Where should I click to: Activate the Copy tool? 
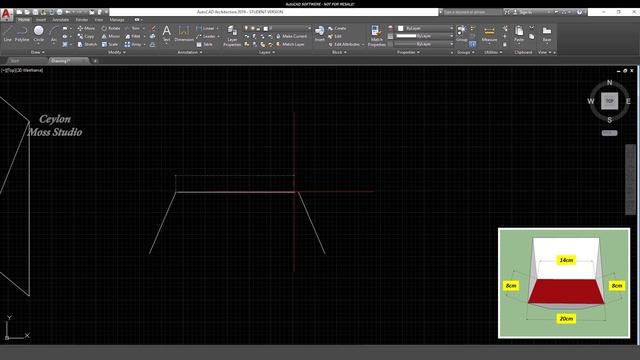pos(86,36)
